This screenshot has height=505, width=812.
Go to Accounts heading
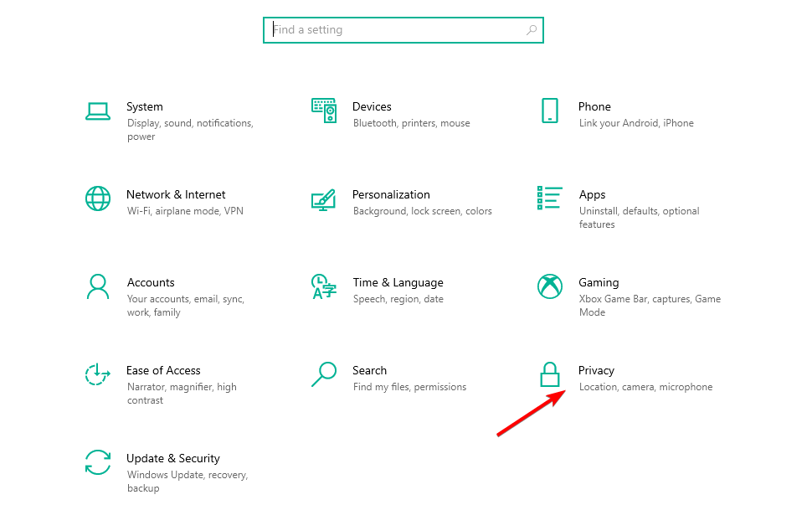pyautogui.click(x=151, y=283)
